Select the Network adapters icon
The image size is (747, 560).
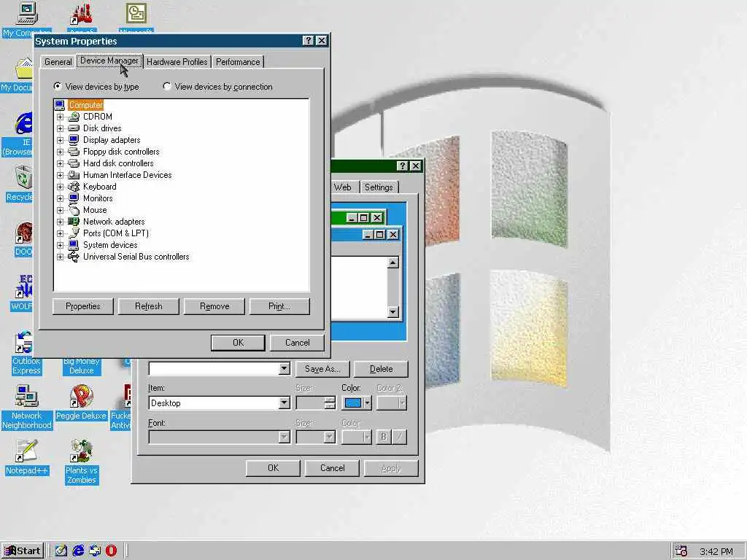point(74,222)
